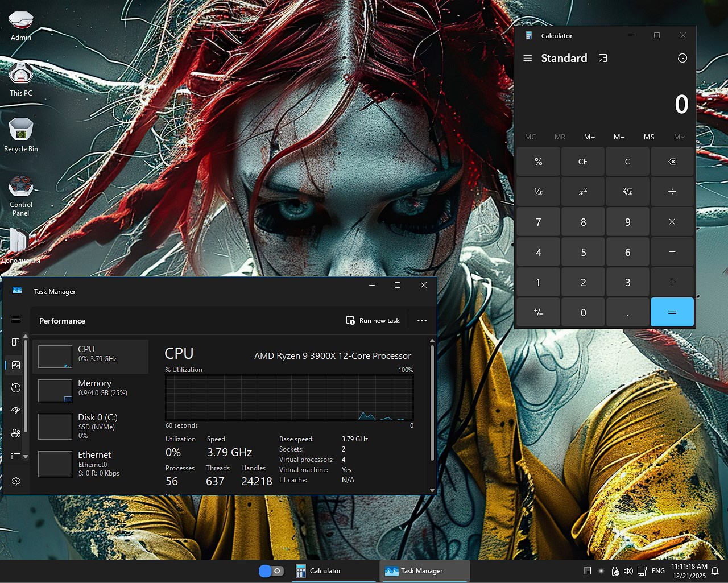Image resolution: width=728 pixels, height=583 pixels.
Task: Expand the Task Manager navigation hamburger menu
Action: coord(16,320)
